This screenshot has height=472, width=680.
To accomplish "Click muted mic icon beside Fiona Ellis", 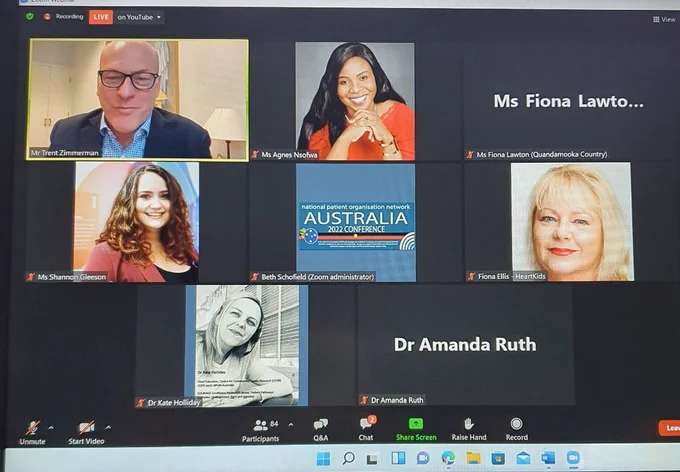I will coord(471,276).
